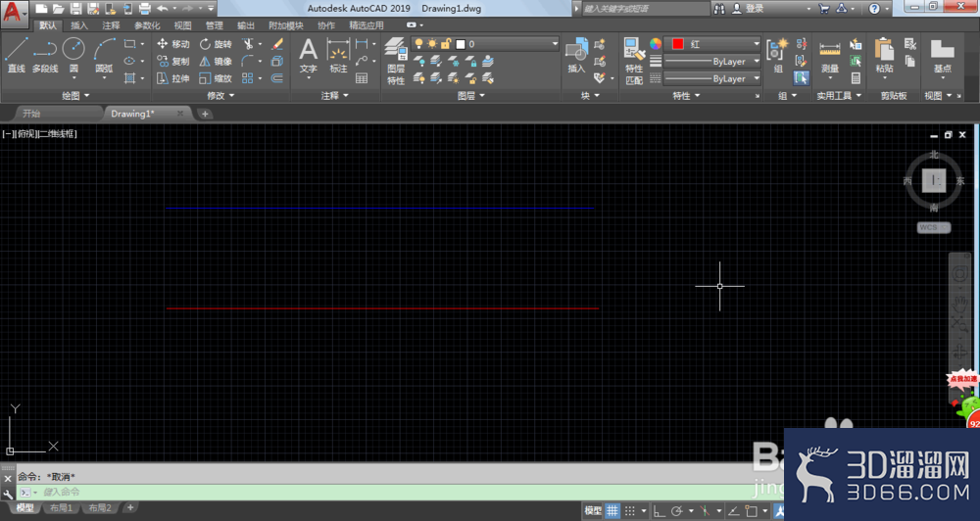Click the Measure (测量) tool
The height and width of the screenshot is (521, 980).
tap(830, 56)
